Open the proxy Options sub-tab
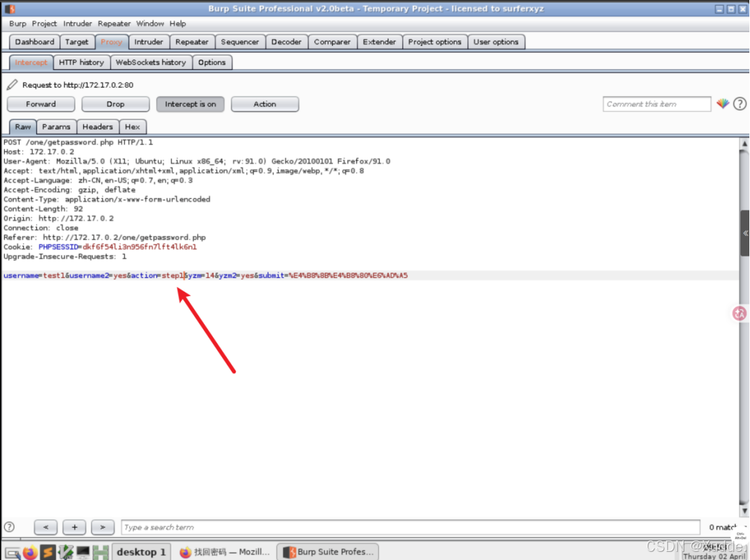 (x=212, y=63)
